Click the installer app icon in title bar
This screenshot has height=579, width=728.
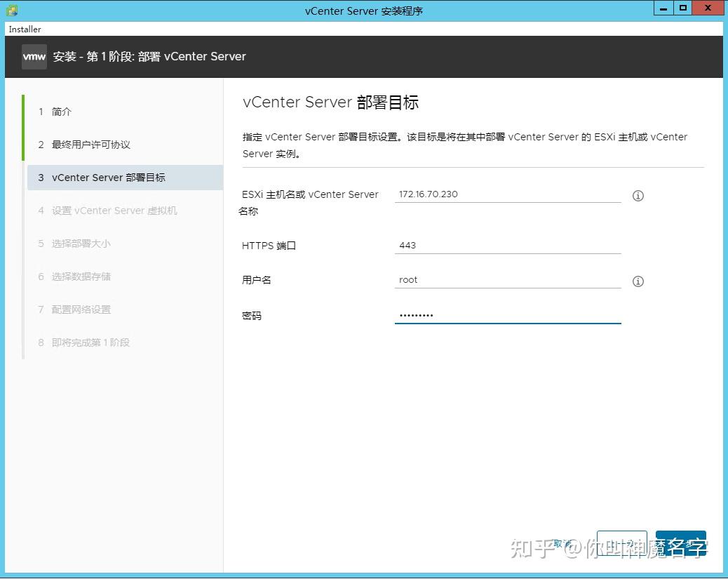12,11
